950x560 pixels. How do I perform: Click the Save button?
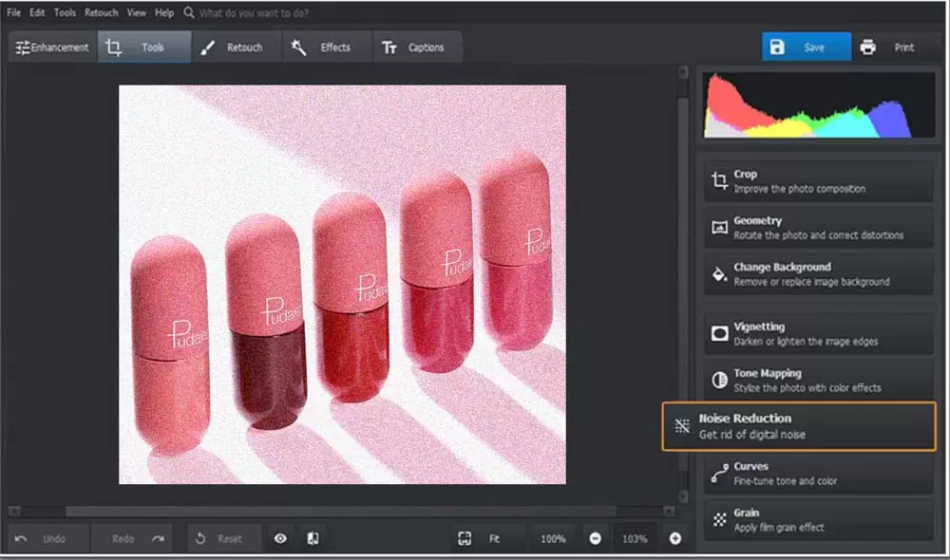[807, 47]
